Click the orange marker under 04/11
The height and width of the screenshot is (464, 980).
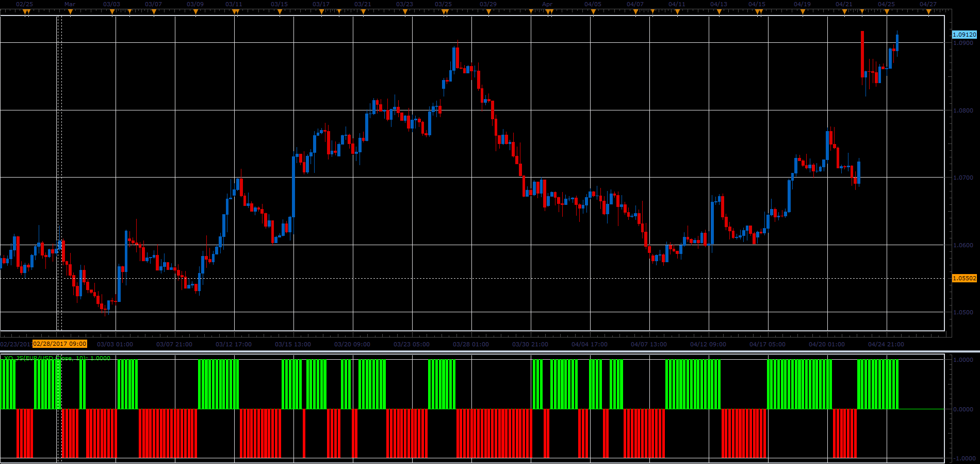click(677, 11)
